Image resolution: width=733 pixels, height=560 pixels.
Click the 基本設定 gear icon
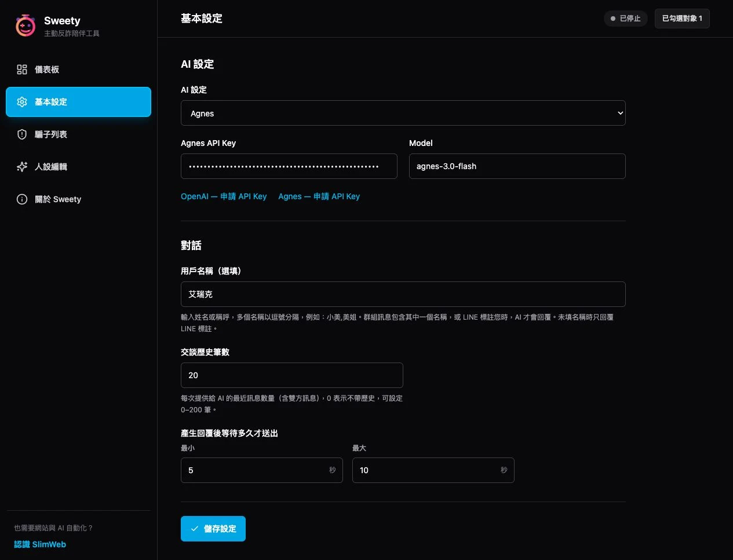coord(22,102)
